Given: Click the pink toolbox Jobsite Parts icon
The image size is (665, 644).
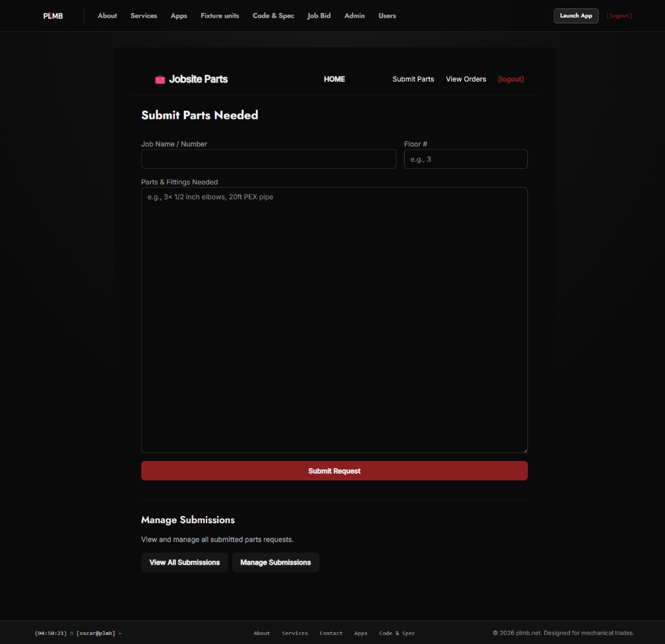Looking at the screenshot, I should (160, 79).
